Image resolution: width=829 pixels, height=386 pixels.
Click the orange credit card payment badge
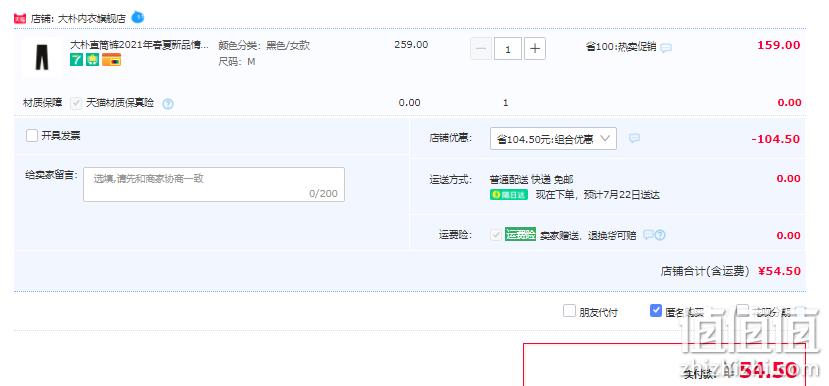click(x=112, y=60)
